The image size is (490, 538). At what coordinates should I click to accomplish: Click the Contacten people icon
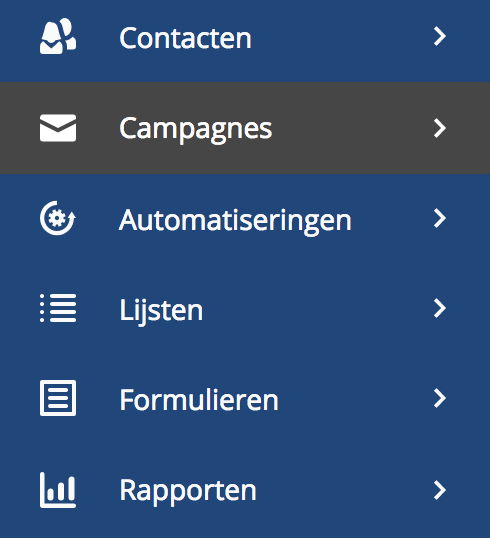58,36
